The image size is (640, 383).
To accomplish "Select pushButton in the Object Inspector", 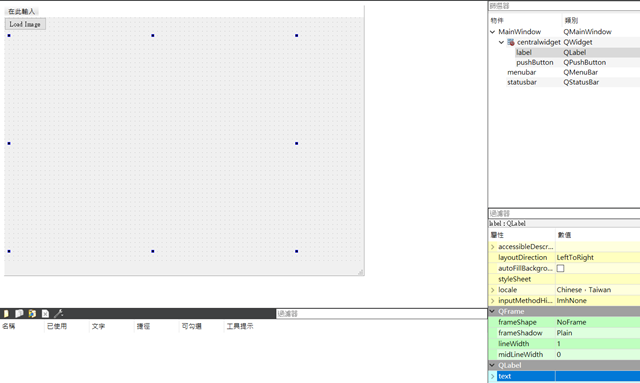I will click(535, 62).
